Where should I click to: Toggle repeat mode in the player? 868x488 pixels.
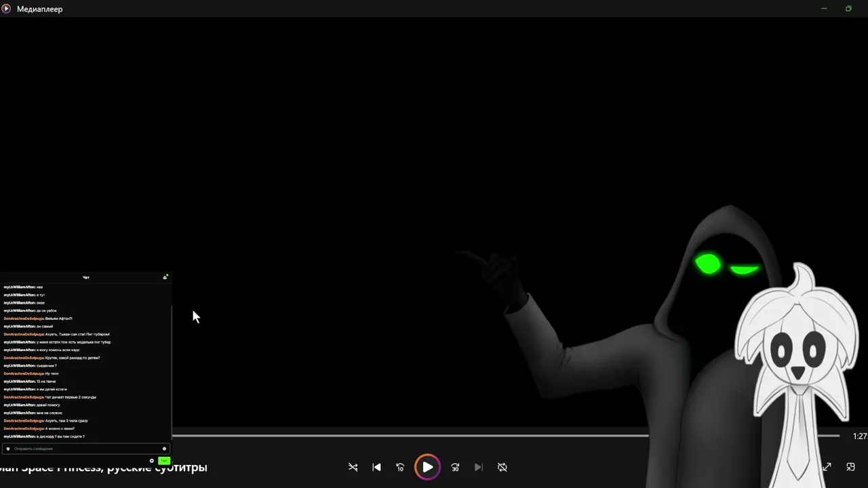tap(502, 467)
